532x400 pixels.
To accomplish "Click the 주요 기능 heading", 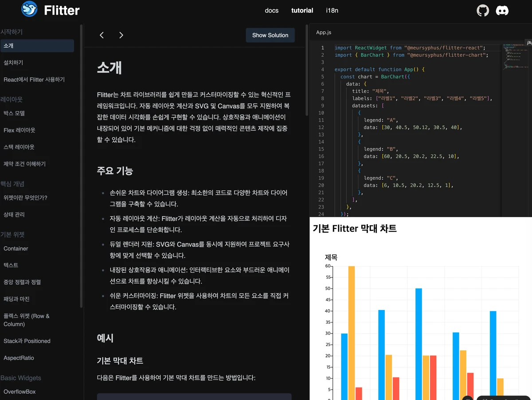I will [x=115, y=171].
